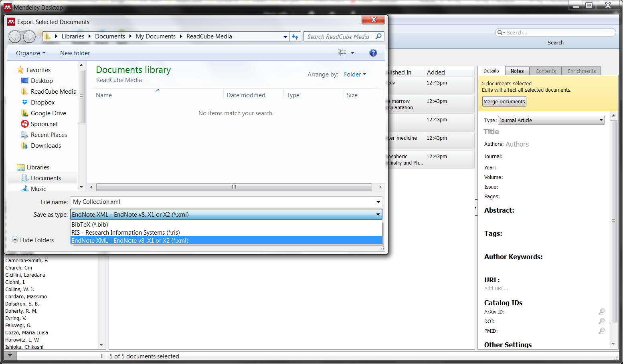The width and height of the screenshot is (623, 364).
Task: Click Added column header in Mendeley list
Action: pos(436,72)
